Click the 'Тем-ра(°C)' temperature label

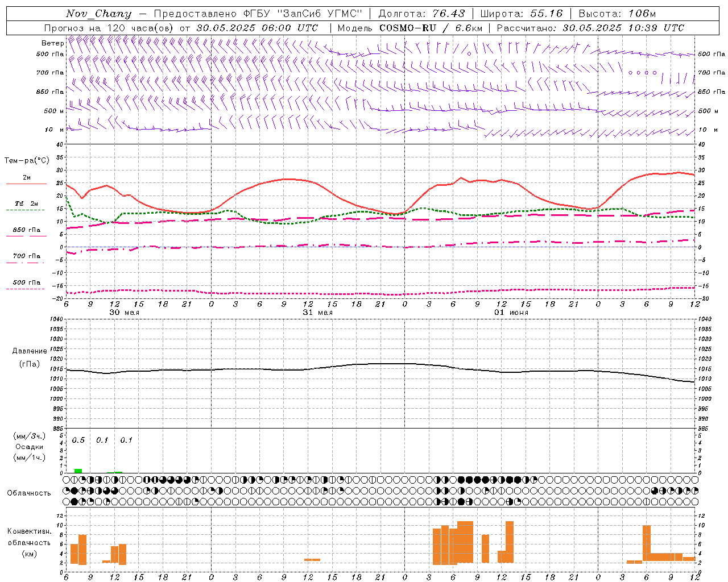pyautogui.click(x=27, y=161)
